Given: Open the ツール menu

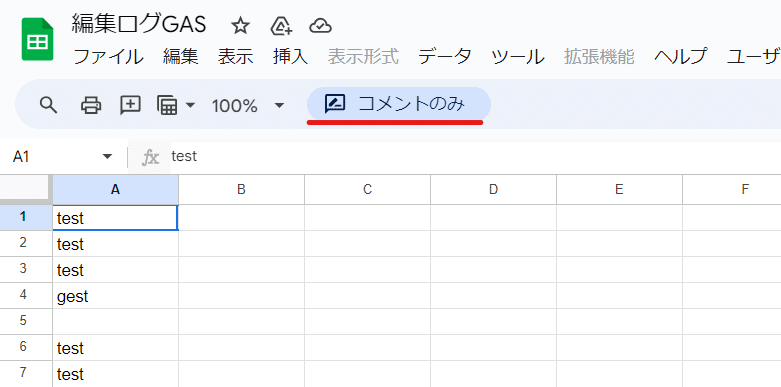Looking at the screenshot, I should pyautogui.click(x=518, y=57).
